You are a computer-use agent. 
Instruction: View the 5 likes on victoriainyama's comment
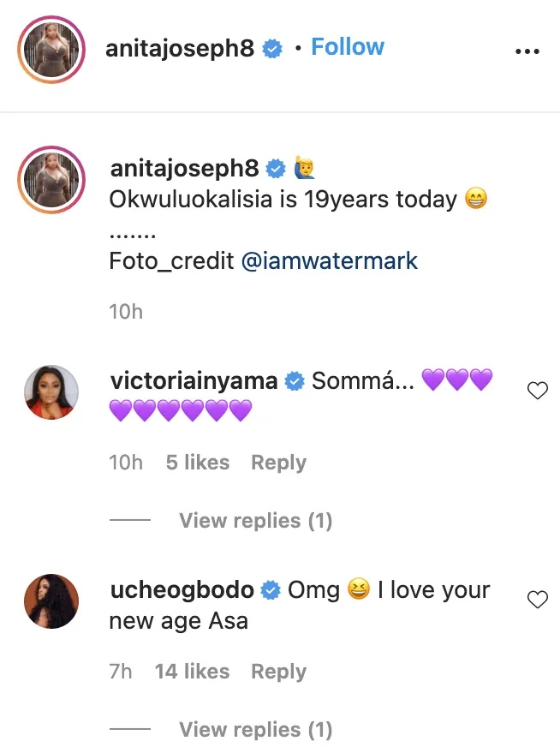tap(198, 463)
